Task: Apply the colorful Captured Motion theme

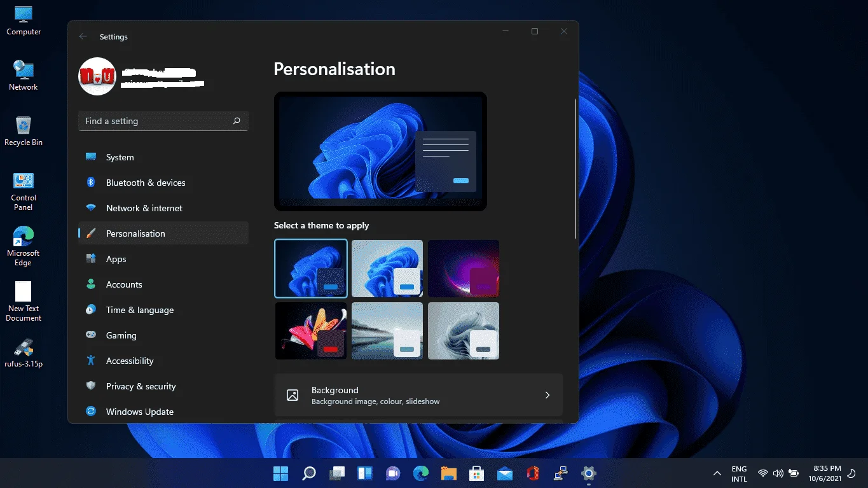Action: (x=311, y=331)
